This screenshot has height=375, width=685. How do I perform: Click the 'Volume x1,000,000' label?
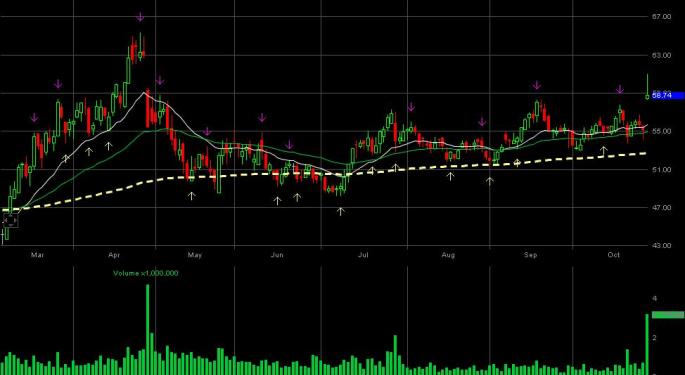145,273
